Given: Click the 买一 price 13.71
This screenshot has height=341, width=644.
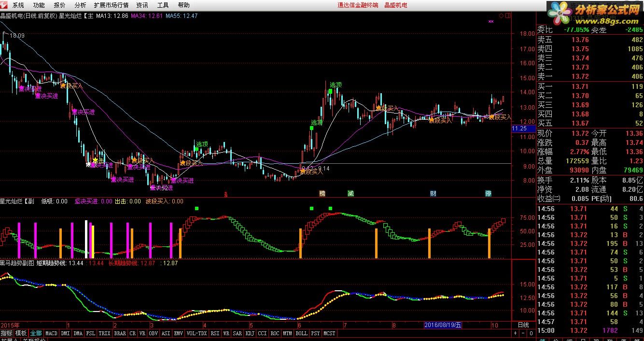Looking at the screenshot, I should pos(580,86).
